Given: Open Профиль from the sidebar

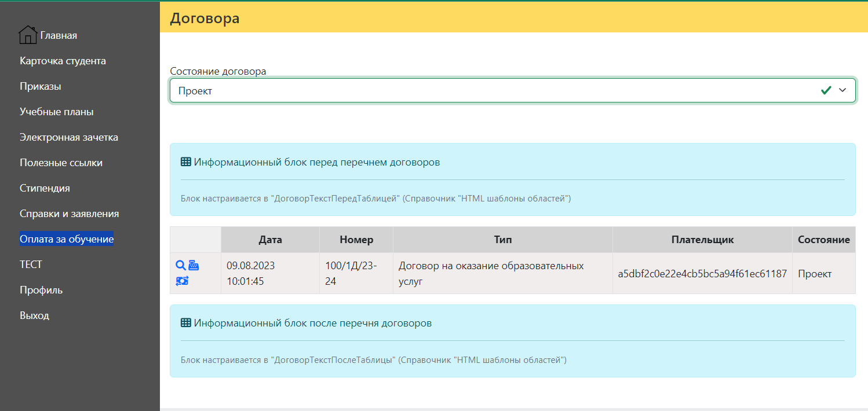Looking at the screenshot, I should tap(41, 290).
